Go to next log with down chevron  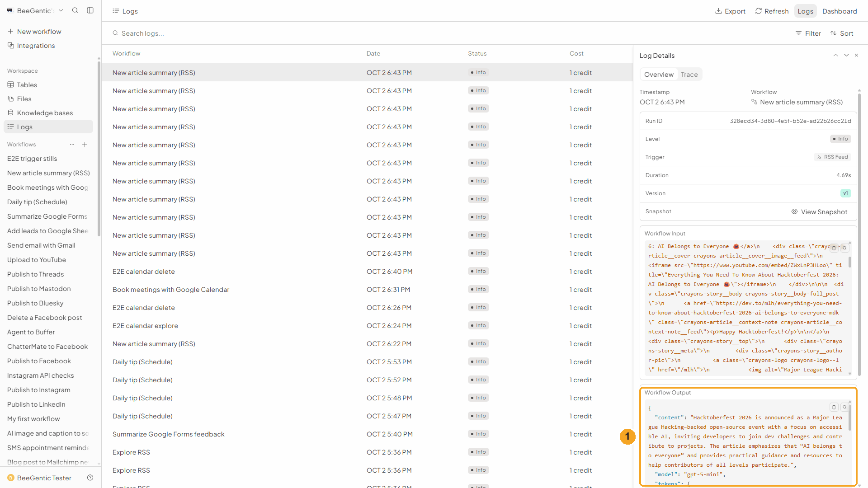846,55
